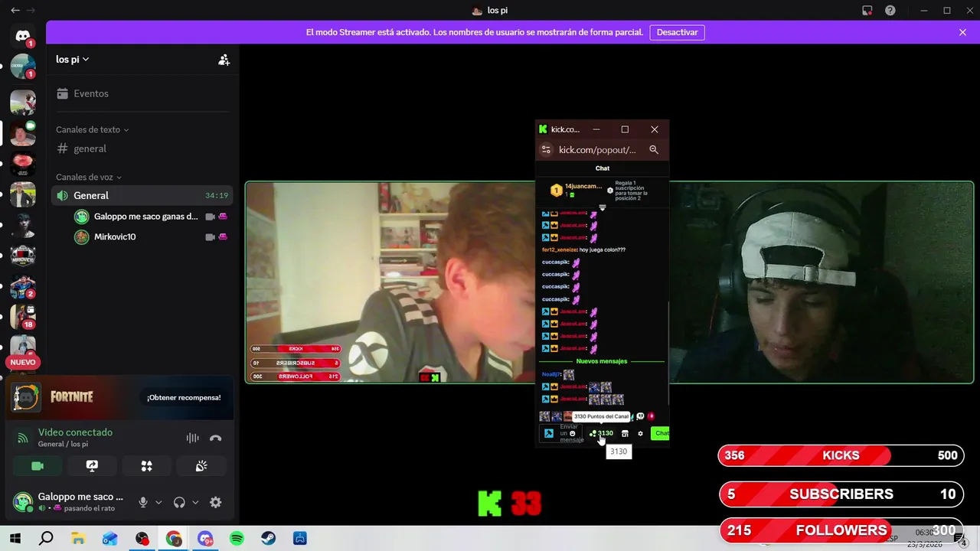Click the SUBSCRIBERS 5 of 10 progress bar
Screen dimensions: 980x551
841,494
